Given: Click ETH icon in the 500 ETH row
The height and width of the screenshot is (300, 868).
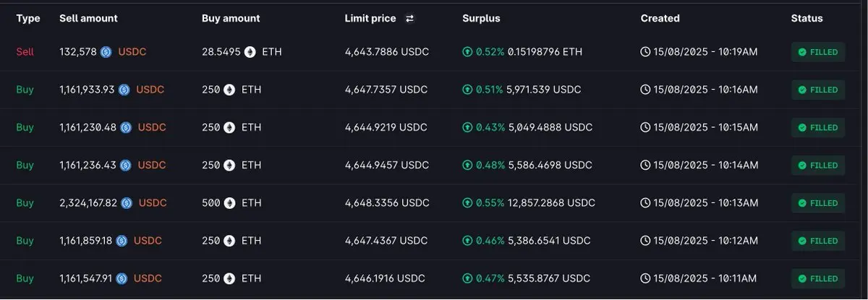Looking at the screenshot, I should (x=230, y=203).
